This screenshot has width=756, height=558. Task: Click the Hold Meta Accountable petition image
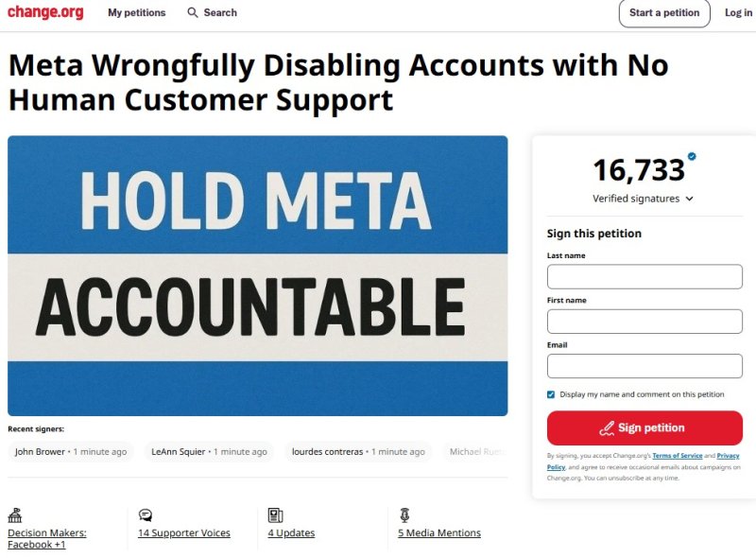(257, 275)
